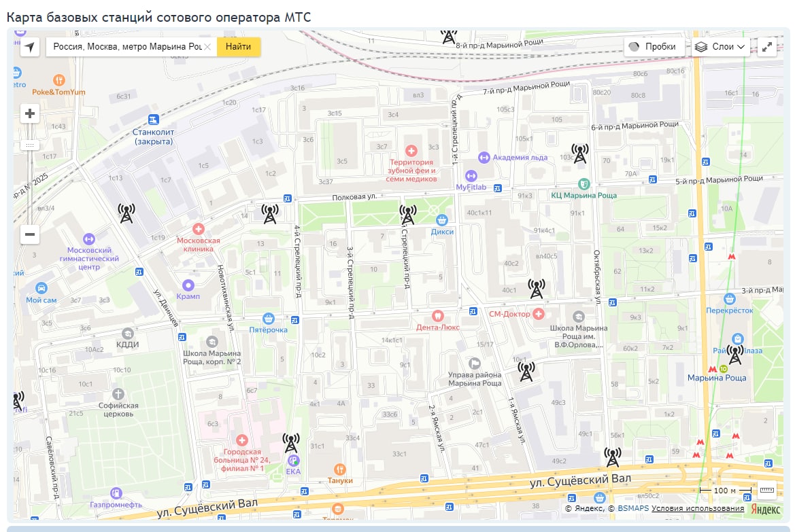The height and width of the screenshot is (532, 795).
Task: Open the Слои layers dropdown
Action: (720, 47)
